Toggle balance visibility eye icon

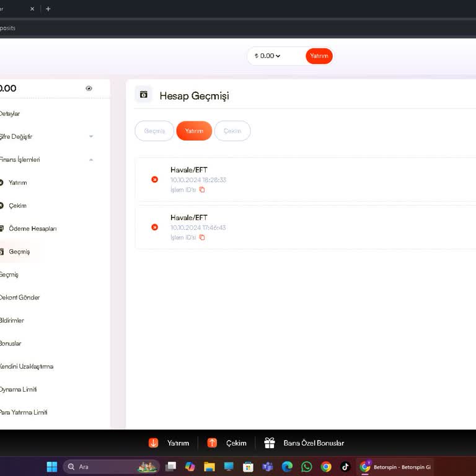[89, 89]
